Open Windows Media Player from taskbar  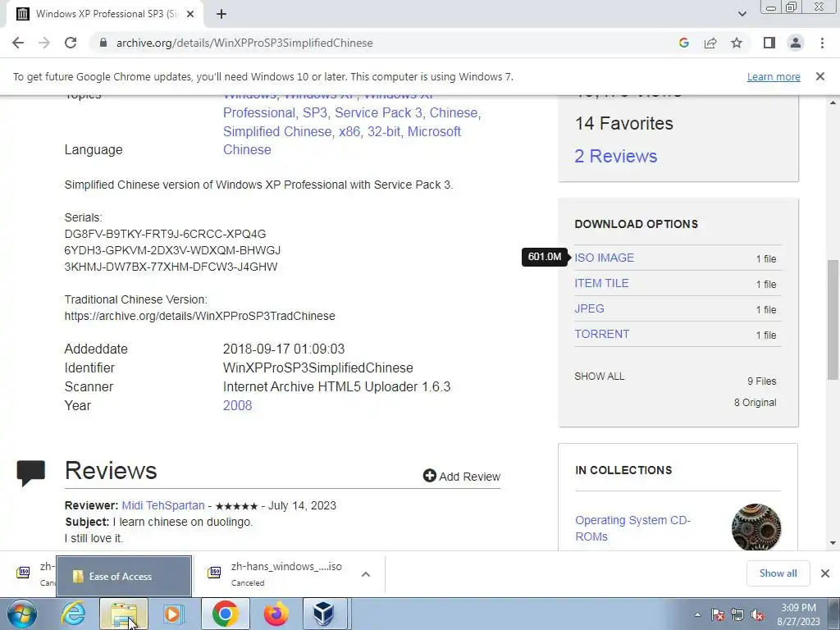pos(173,614)
